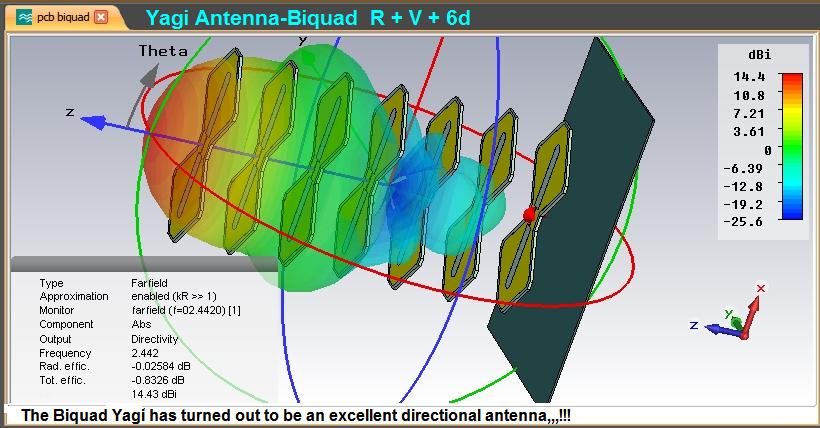The image size is (820, 428).
Task: Click the -25.6 minimum scale value
Action: click(x=743, y=221)
